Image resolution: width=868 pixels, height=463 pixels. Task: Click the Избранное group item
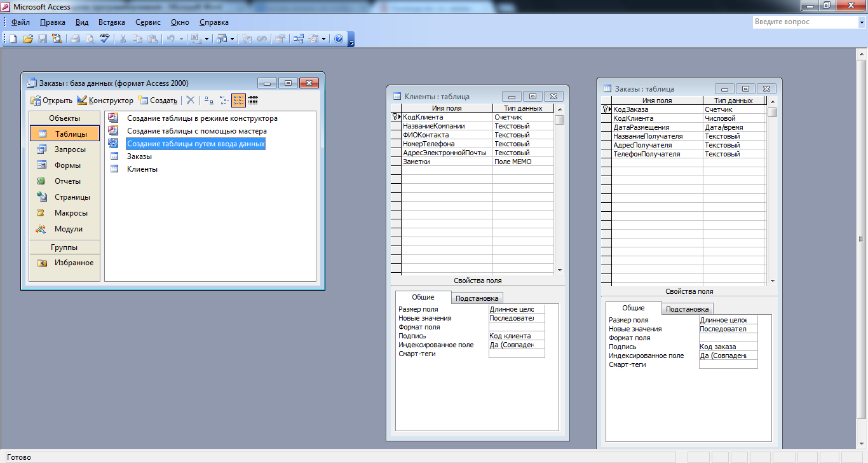pyautogui.click(x=64, y=263)
